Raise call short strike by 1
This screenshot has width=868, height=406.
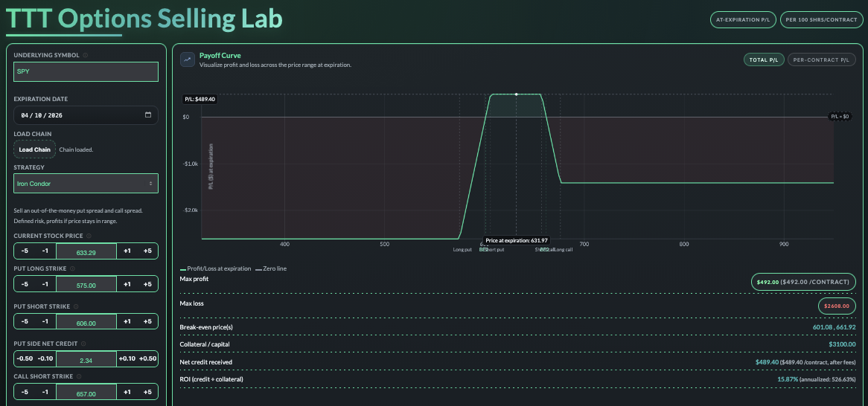tap(127, 392)
